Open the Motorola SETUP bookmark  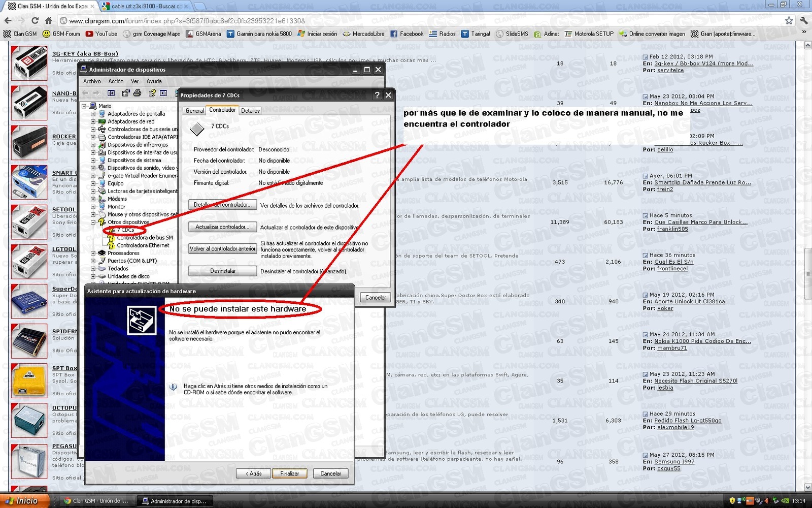(589, 34)
